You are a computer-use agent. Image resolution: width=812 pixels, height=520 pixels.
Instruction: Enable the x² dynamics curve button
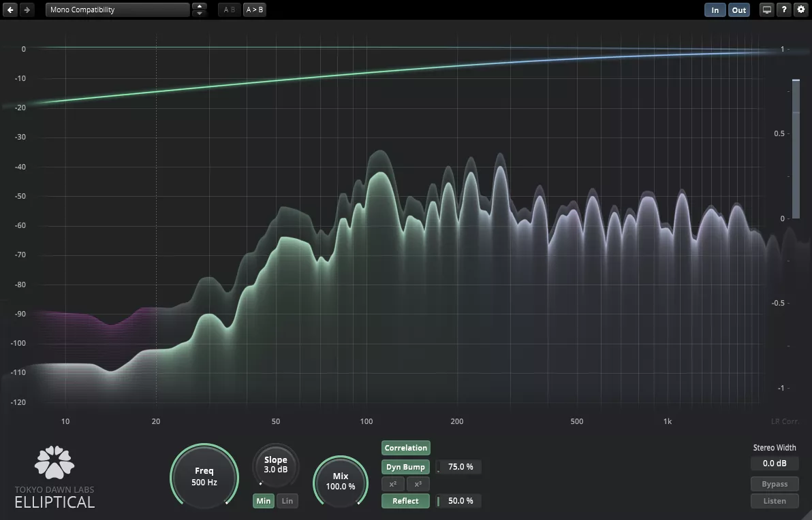coord(393,484)
